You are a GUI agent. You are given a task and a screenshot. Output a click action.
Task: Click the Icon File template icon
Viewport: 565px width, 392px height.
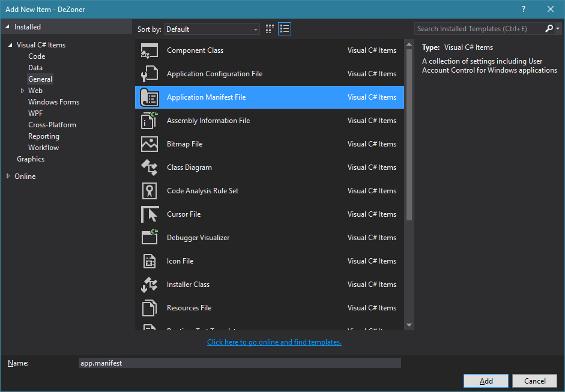click(149, 261)
